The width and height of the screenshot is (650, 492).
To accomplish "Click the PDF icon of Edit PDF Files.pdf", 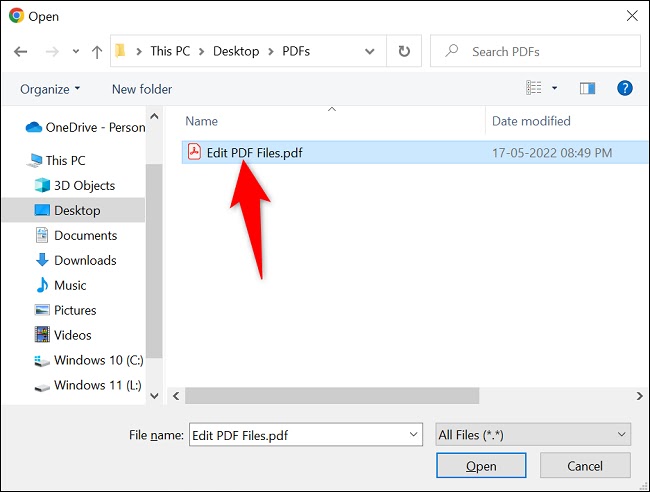I will (194, 152).
